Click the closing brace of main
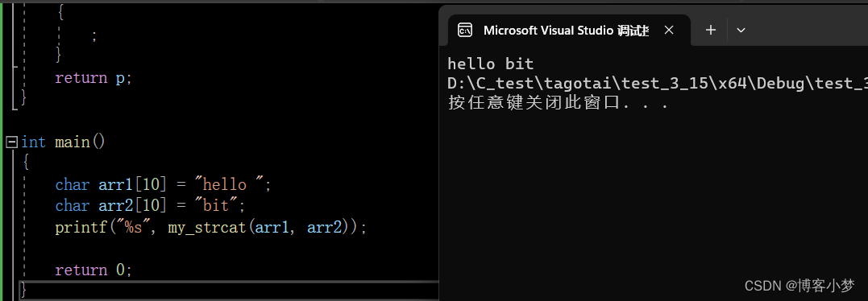This screenshot has width=868, height=301. (24, 291)
